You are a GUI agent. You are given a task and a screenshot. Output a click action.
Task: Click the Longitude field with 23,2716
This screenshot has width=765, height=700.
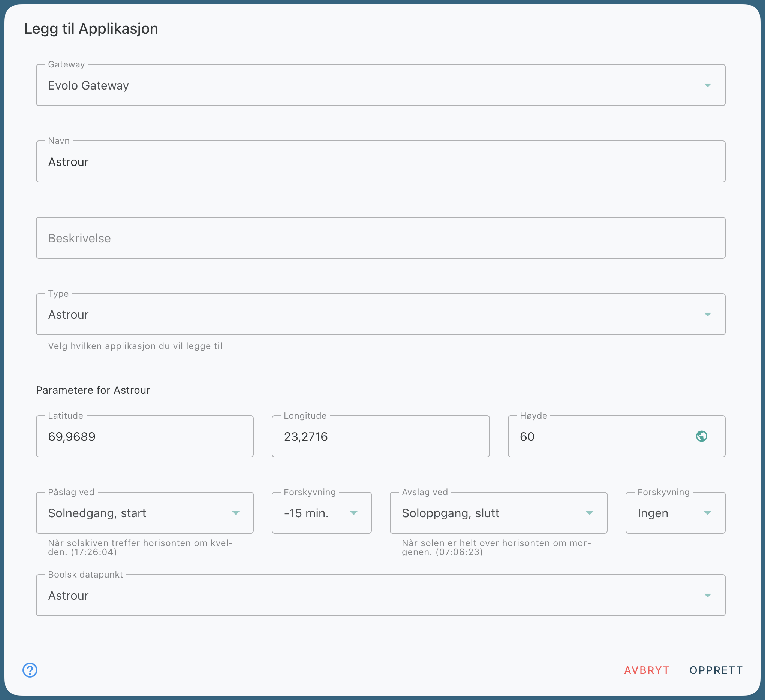coord(380,436)
